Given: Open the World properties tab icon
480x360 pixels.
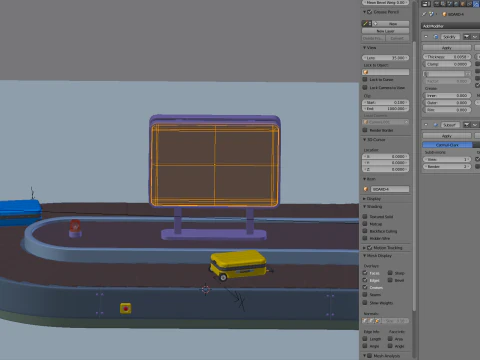Looking at the screenshot, I should pyautogui.click(x=456, y=4).
